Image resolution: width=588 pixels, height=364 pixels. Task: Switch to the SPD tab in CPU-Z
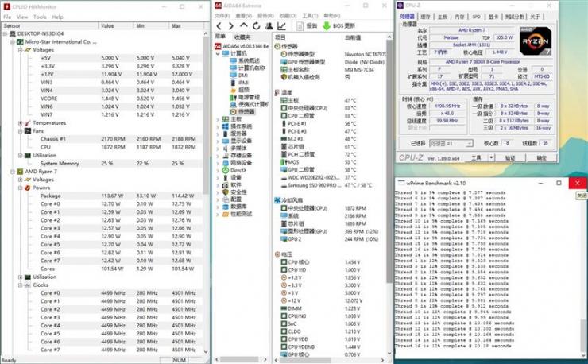pos(476,17)
